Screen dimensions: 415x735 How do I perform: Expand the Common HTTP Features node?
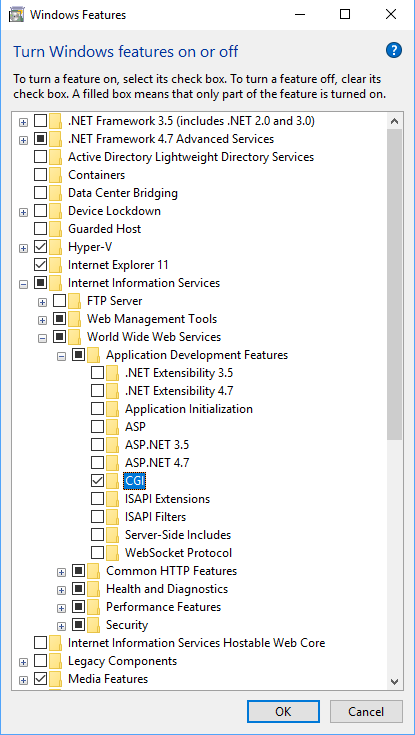(x=61, y=571)
